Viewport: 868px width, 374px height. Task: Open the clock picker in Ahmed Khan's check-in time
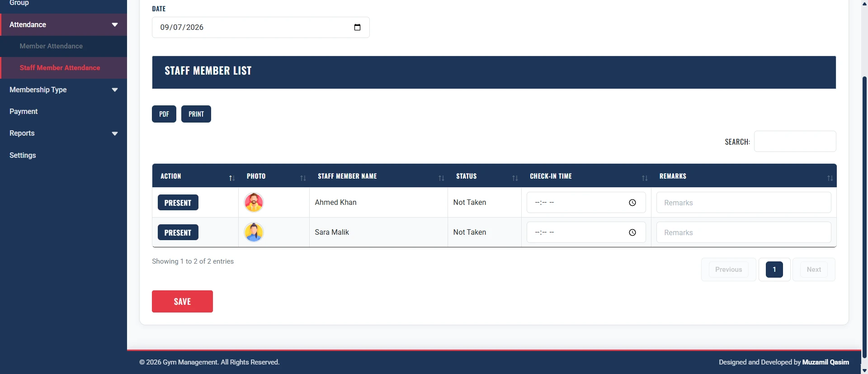pyautogui.click(x=632, y=203)
